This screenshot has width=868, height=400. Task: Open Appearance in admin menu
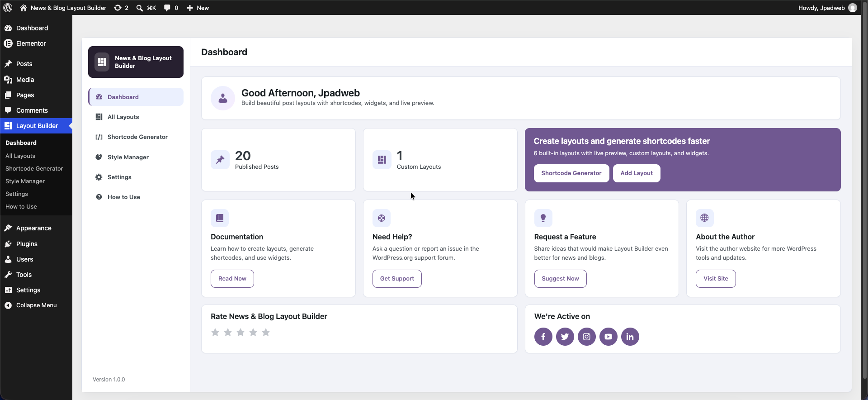pos(36,228)
